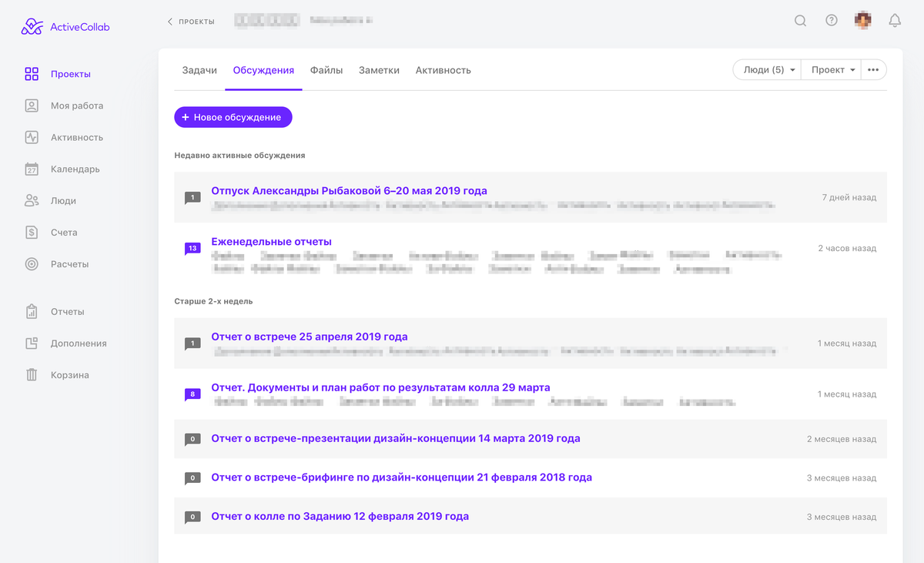Screen dimensions: 924x563
Task: Click comment bubble beside Отпуск Александры Рыбаковой
Action: [x=192, y=198]
